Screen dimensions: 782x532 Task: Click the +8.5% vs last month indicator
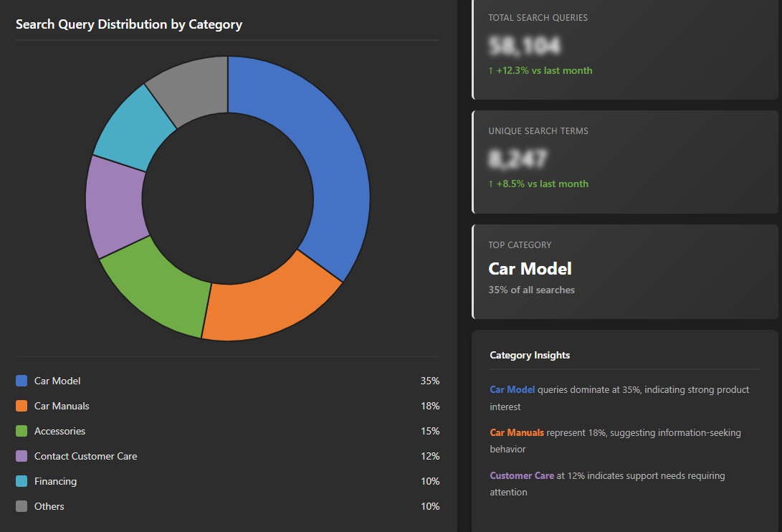pos(538,184)
